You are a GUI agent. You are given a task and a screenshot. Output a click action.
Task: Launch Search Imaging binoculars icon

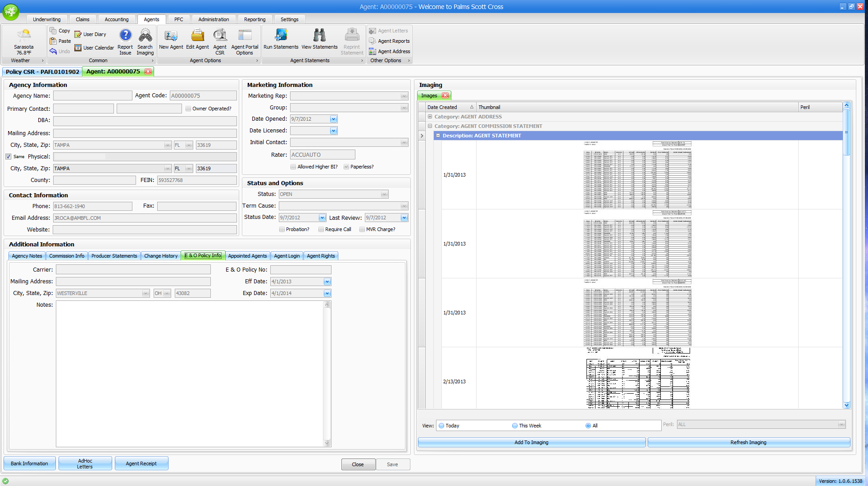pyautogui.click(x=145, y=41)
